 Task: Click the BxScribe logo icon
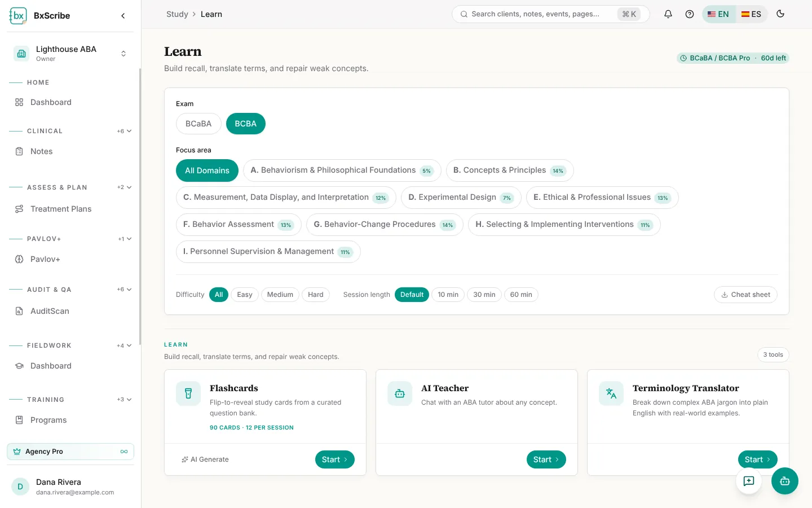point(18,16)
